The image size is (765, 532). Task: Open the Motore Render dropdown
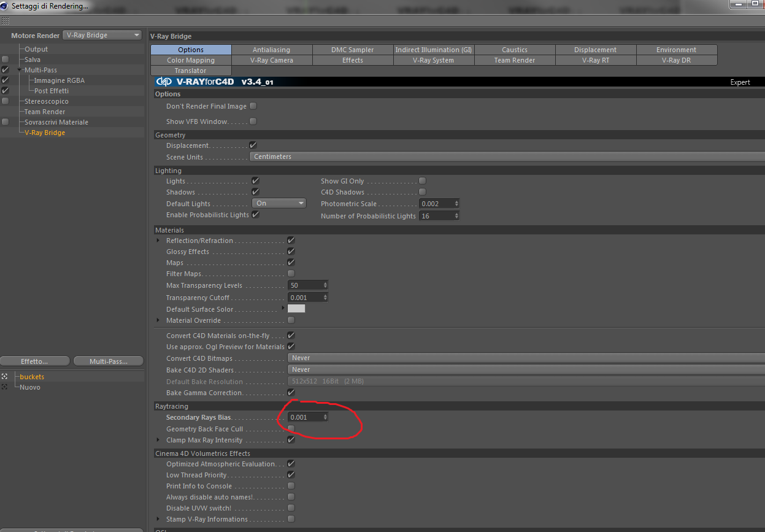click(102, 36)
